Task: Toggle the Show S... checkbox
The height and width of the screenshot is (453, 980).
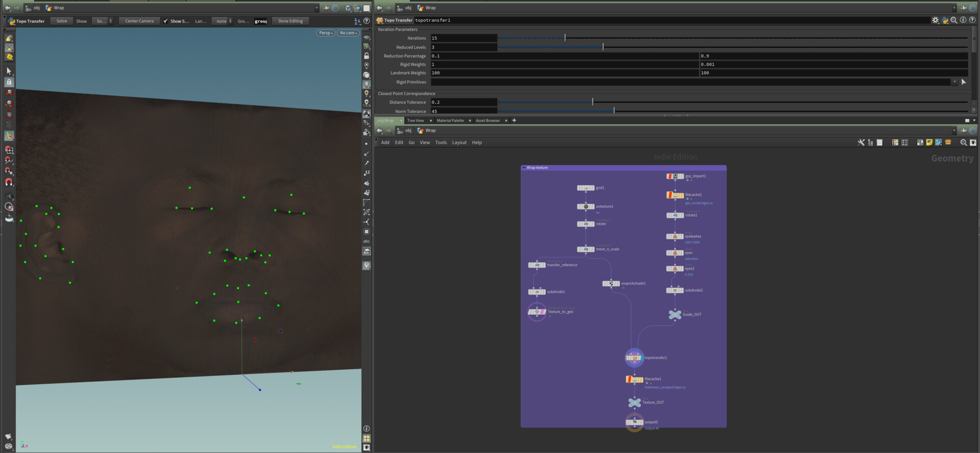Action: coord(165,21)
